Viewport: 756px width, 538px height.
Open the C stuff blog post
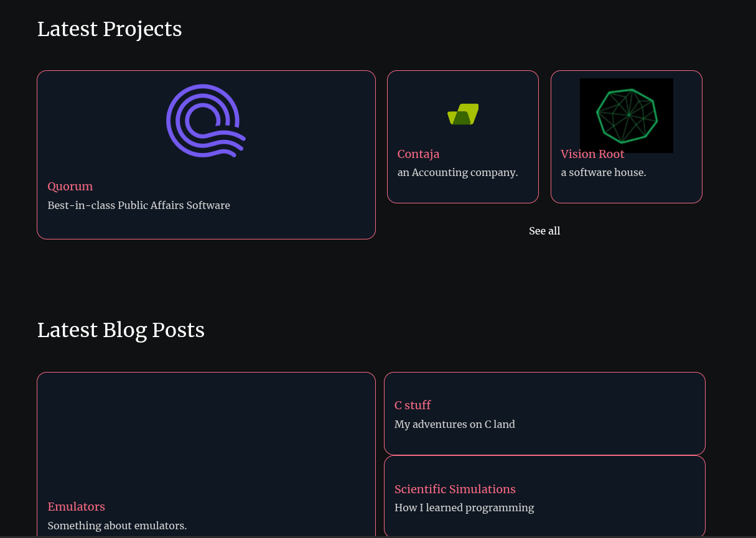pos(413,406)
